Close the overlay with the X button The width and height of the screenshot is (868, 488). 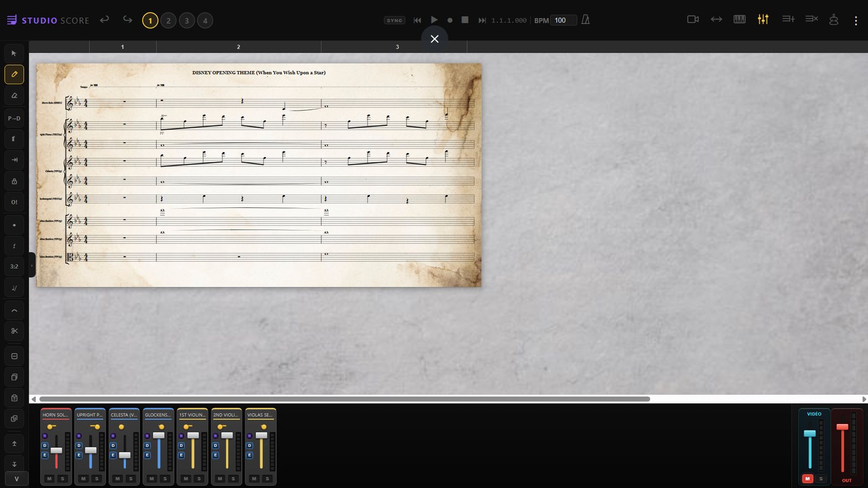click(435, 39)
